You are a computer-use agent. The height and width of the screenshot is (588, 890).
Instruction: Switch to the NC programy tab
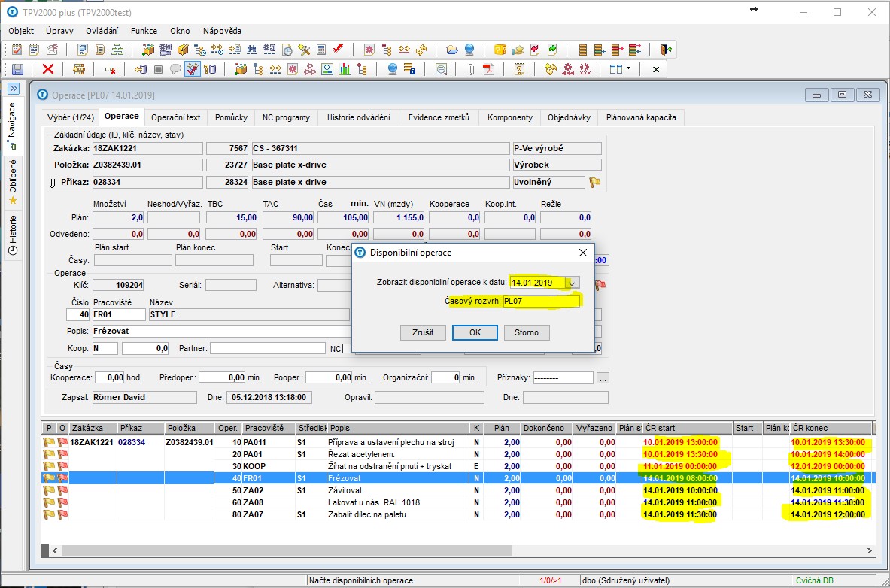[x=286, y=117]
